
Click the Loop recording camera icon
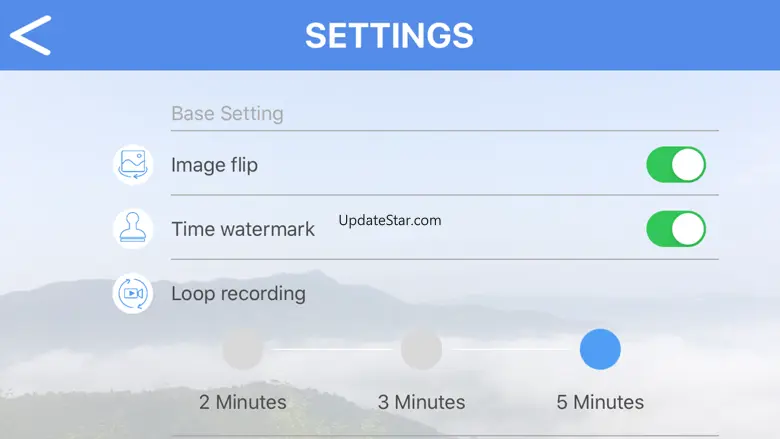point(133,294)
